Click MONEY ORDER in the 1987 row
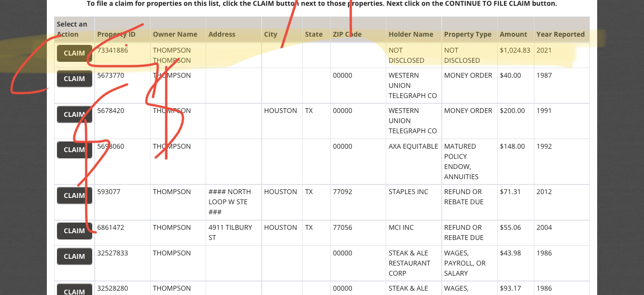 (x=468, y=75)
